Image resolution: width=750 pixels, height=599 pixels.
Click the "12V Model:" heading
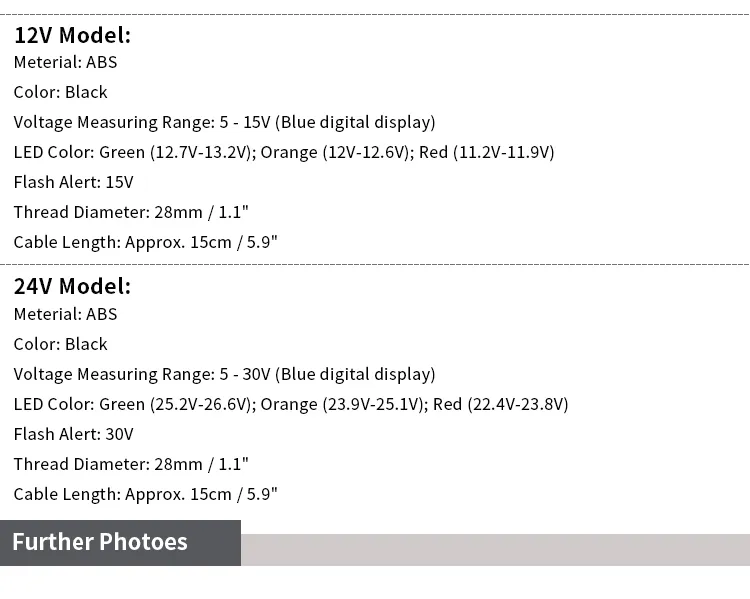72,35
